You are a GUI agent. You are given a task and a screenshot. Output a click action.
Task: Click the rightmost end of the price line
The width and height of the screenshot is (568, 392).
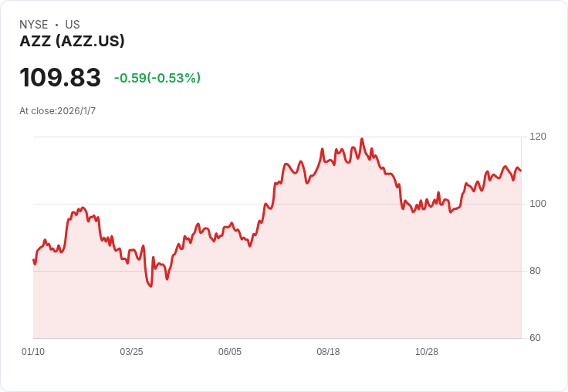[521, 171]
